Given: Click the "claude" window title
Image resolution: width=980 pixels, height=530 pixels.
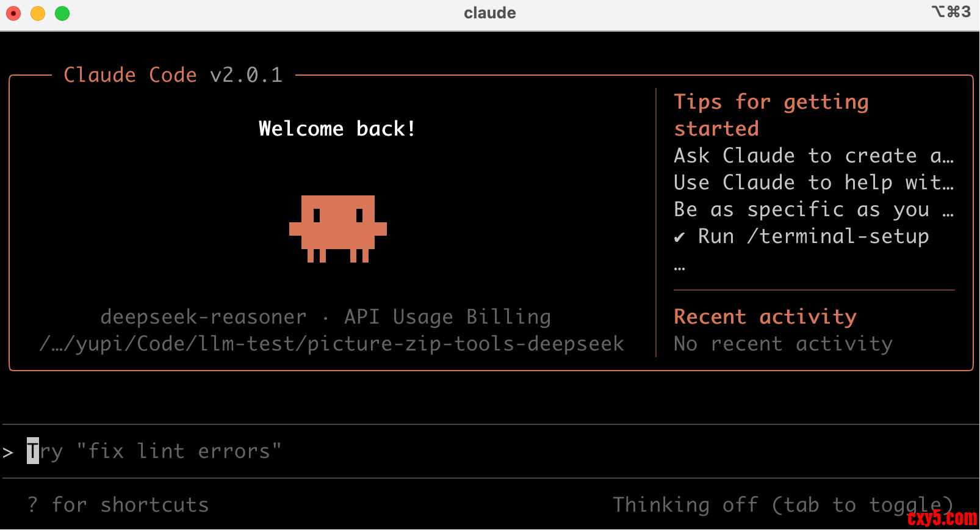Looking at the screenshot, I should (490, 13).
